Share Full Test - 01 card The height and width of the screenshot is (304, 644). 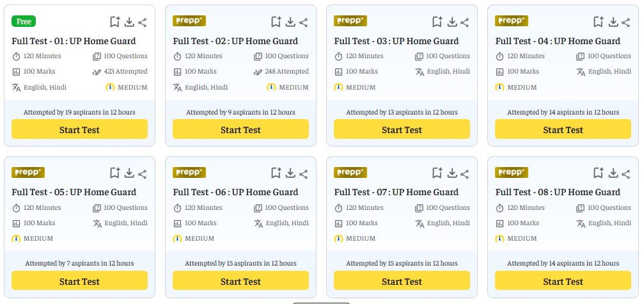point(143,22)
